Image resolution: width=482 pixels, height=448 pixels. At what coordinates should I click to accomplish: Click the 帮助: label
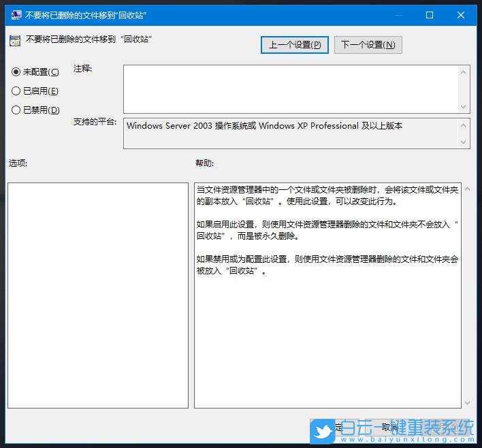[x=205, y=163]
